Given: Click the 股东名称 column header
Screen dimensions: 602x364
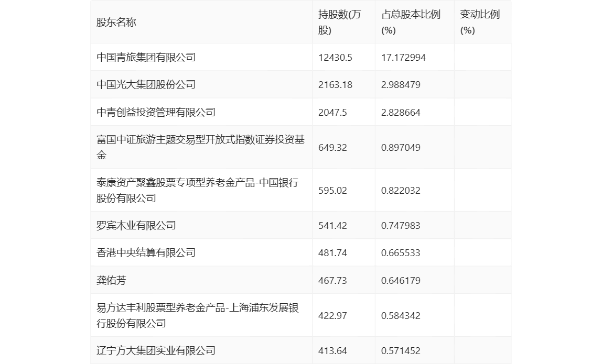Looking at the screenshot, I should 116,22.
